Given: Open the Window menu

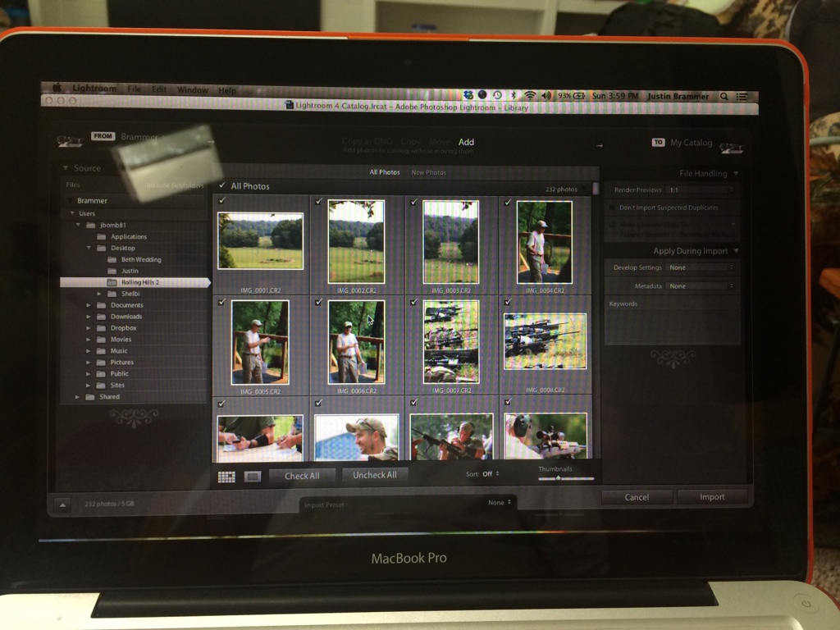Looking at the screenshot, I should click(192, 90).
